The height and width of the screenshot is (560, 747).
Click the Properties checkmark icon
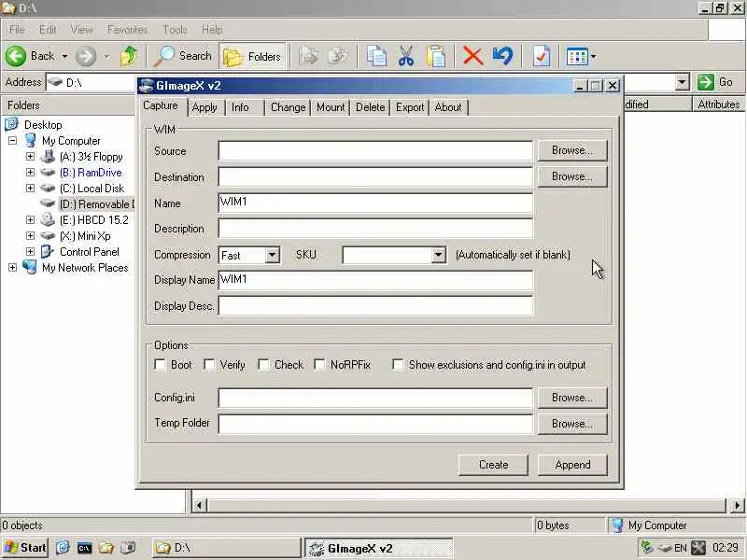[542, 56]
